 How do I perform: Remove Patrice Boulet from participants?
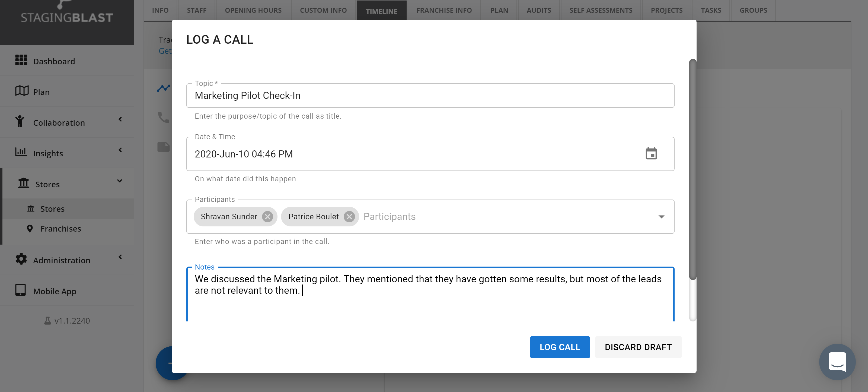pyautogui.click(x=349, y=217)
